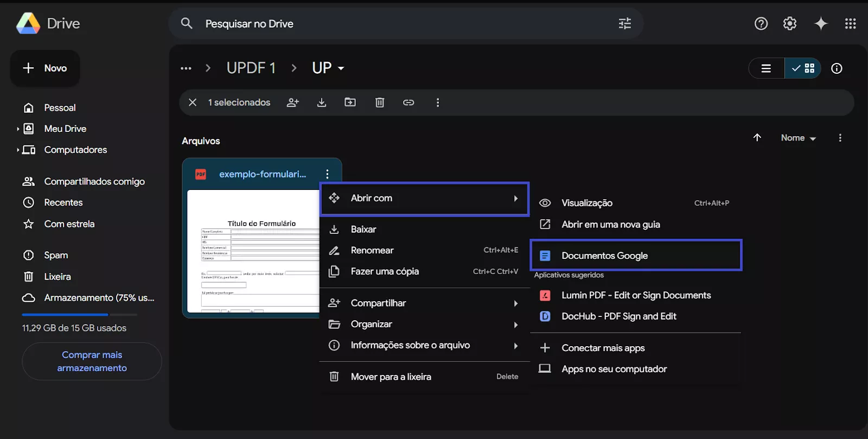Choose Renomear in the context menu
Screen dimensions: 868x439
(372, 251)
